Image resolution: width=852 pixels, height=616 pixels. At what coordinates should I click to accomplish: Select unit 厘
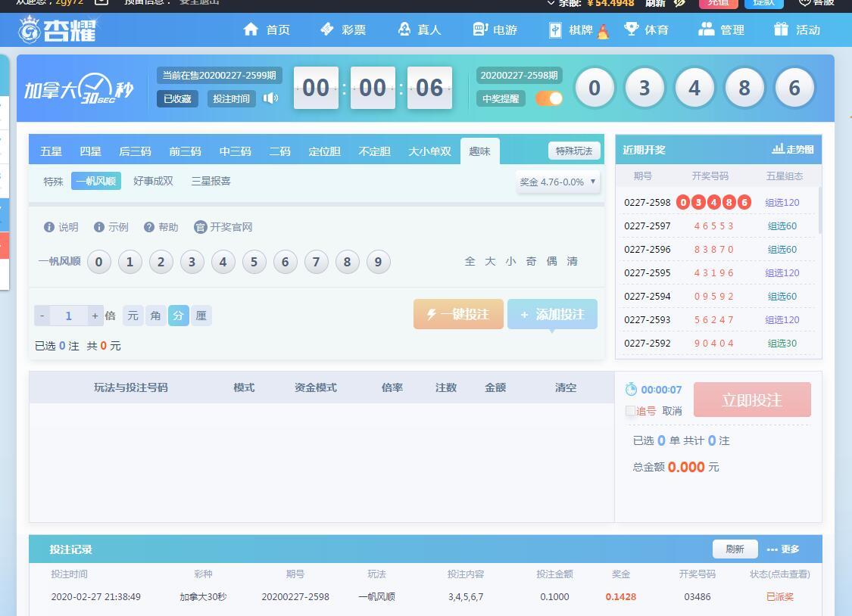pos(201,316)
